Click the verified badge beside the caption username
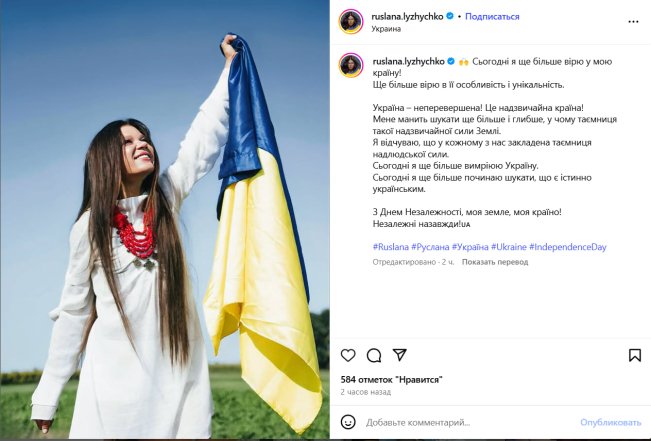Viewport: 651px width, 441px height. tap(451, 61)
